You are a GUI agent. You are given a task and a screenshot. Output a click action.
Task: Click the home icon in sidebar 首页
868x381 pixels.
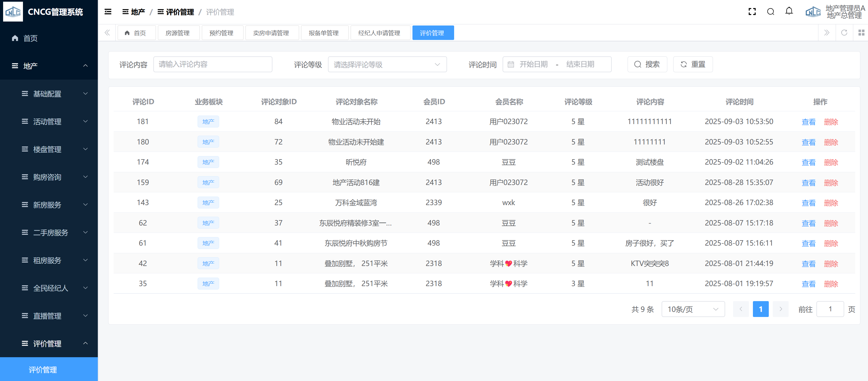tap(15, 38)
